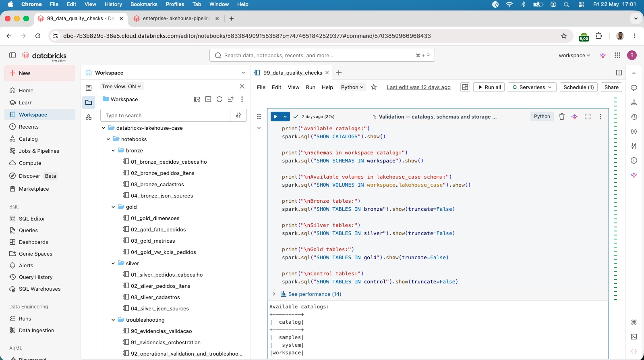Open the version history icon
The image size is (644, 360).
[x=634, y=117]
